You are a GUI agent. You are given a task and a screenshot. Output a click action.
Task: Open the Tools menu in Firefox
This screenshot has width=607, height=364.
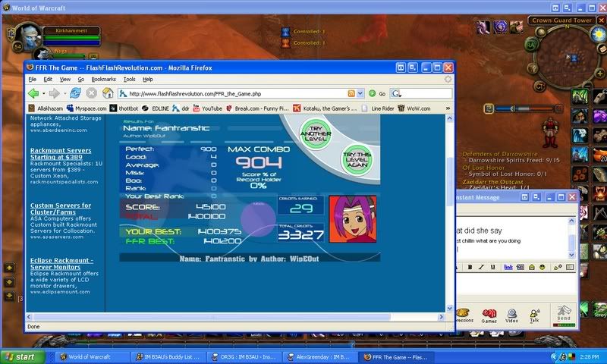point(129,79)
